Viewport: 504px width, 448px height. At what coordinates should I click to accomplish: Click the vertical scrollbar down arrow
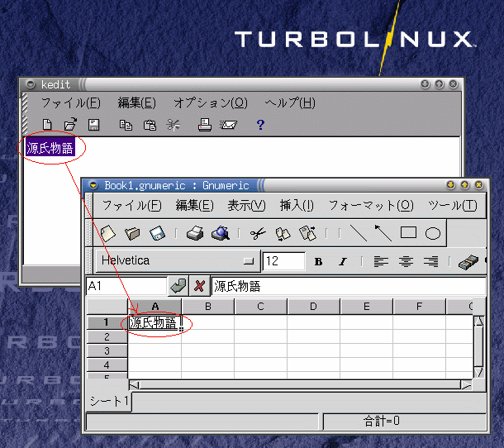click(x=478, y=373)
